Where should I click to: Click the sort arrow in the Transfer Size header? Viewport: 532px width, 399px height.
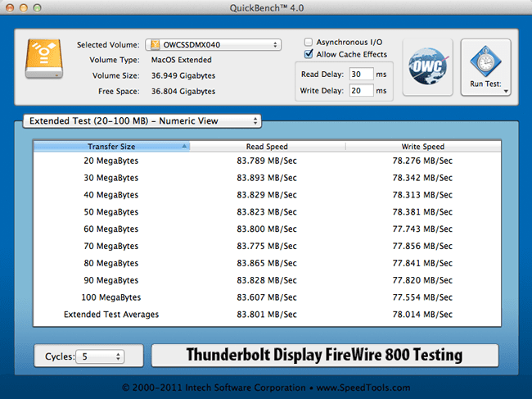pyautogui.click(x=184, y=147)
